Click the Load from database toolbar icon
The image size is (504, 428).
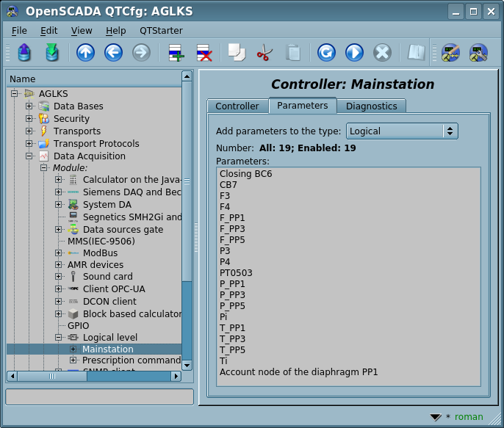[24, 53]
